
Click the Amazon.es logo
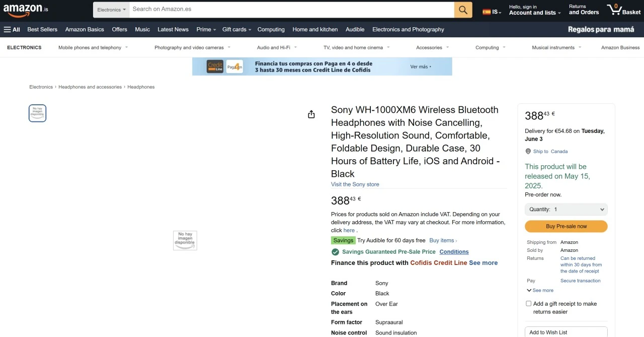[26, 9]
